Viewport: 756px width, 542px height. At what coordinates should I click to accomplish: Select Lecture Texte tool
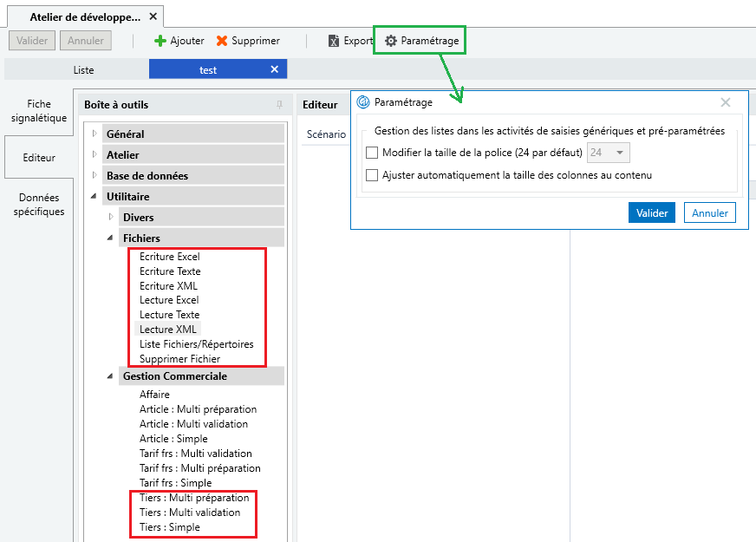[x=170, y=315]
